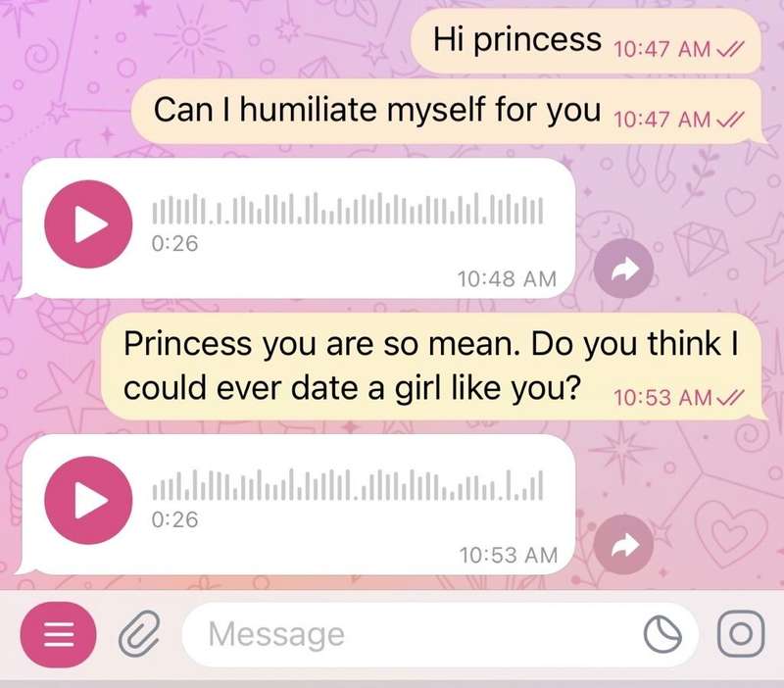This screenshot has width=784, height=688.
Task: Seek in the 10:48 AM voice waveform
Action: click(348, 209)
